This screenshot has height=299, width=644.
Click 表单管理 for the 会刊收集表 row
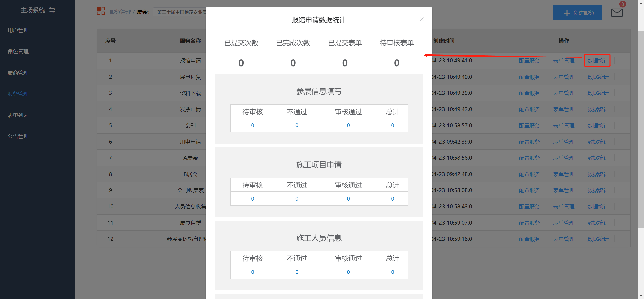click(x=563, y=190)
